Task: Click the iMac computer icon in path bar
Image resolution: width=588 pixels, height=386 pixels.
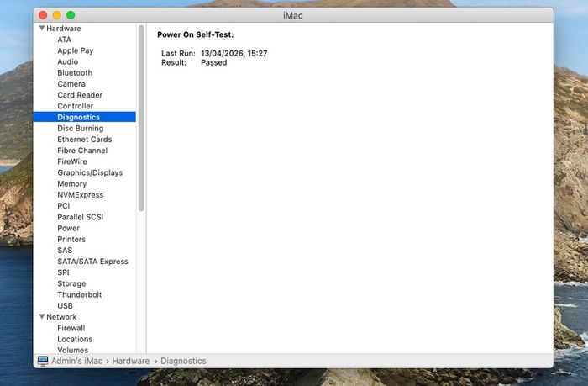Action: [x=43, y=361]
